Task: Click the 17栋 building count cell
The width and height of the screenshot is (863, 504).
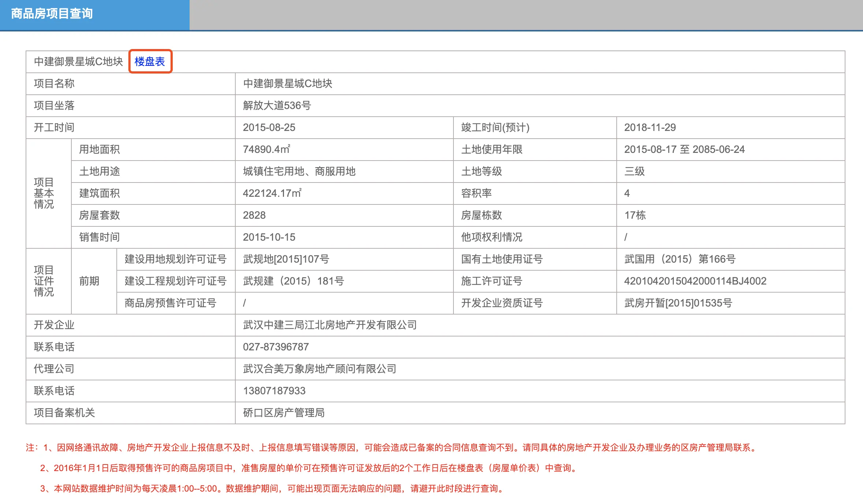Action: click(635, 215)
